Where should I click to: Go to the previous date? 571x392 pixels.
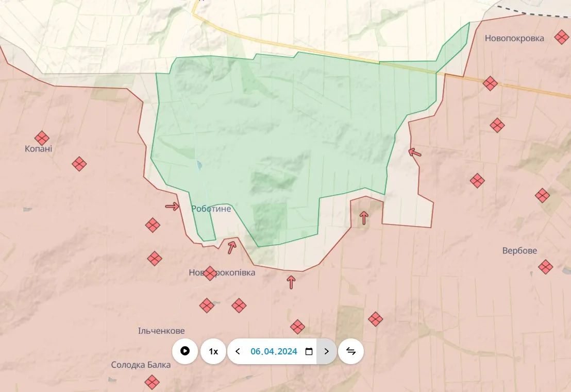click(x=238, y=351)
